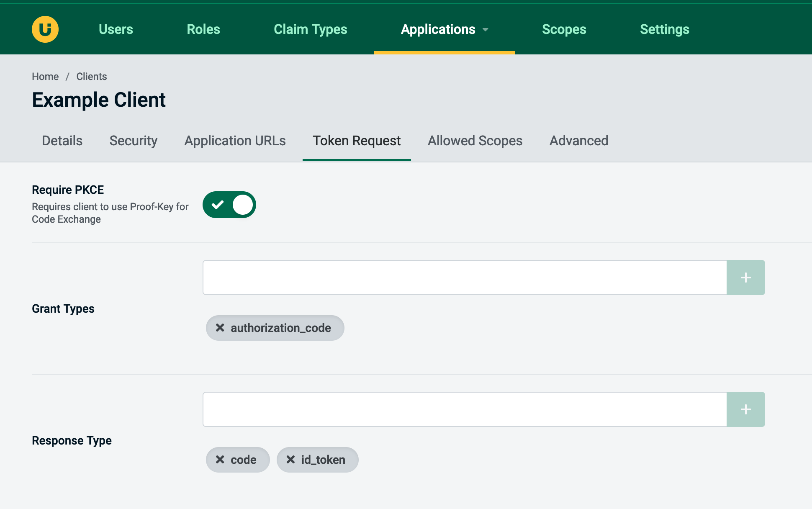The height and width of the screenshot is (509, 812).
Task: Click the plus button for Response Type
Action: 746,409
